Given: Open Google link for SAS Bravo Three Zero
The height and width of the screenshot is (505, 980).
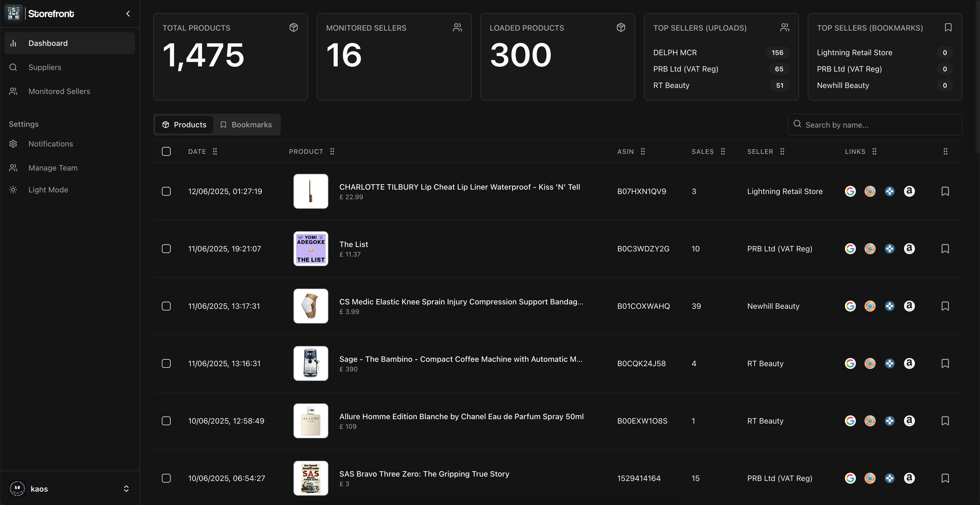Looking at the screenshot, I should 850,478.
